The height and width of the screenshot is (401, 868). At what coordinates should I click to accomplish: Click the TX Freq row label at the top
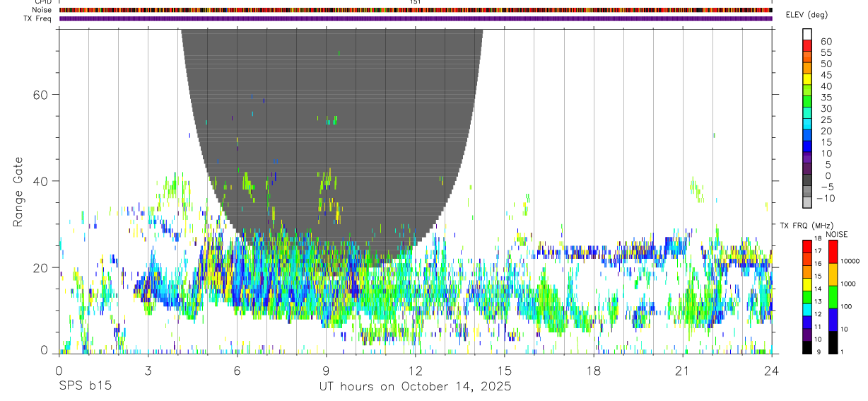(38, 18)
